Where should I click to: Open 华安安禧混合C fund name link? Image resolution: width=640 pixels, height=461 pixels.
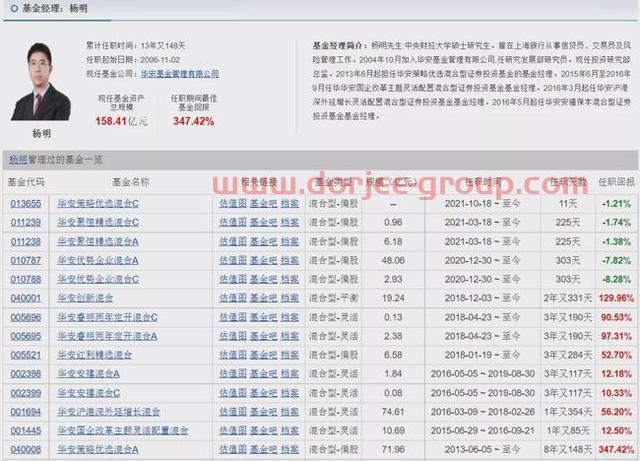(89, 393)
